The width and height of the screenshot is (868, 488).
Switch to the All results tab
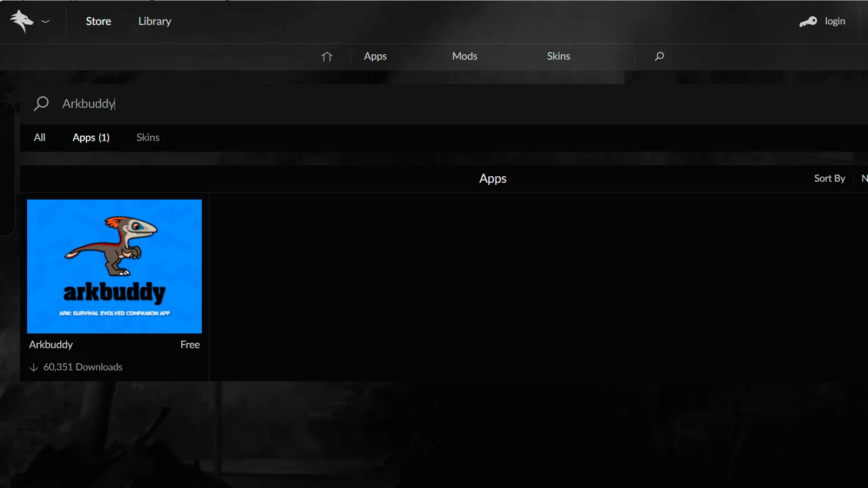(40, 138)
